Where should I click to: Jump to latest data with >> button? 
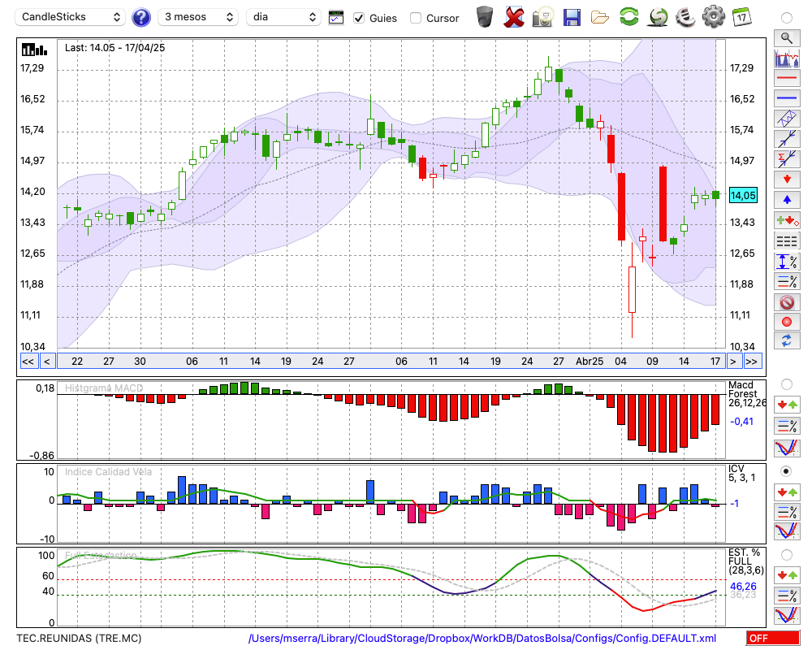pyautogui.click(x=751, y=362)
